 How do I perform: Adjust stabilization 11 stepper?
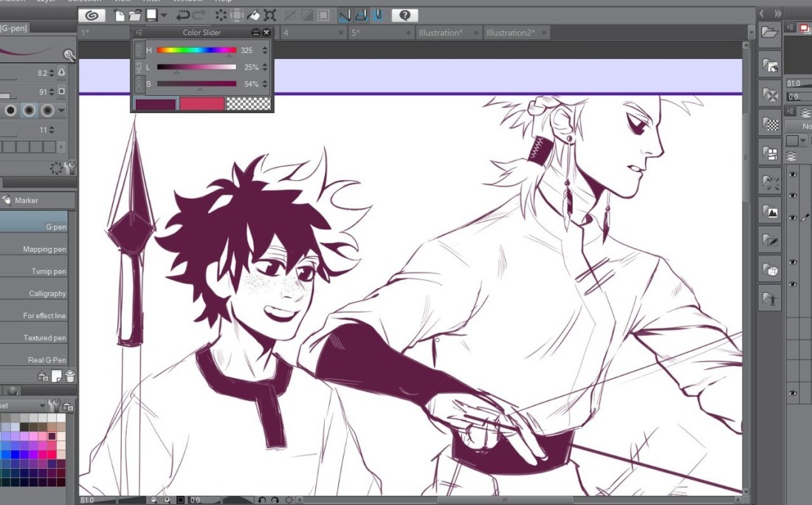click(51, 130)
